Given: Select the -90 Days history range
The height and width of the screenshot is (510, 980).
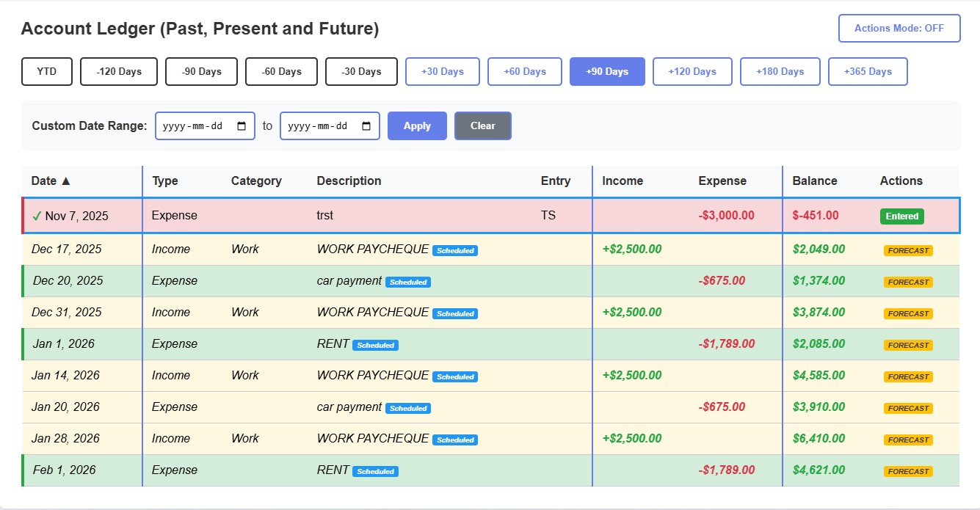Looking at the screenshot, I should tap(201, 72).
